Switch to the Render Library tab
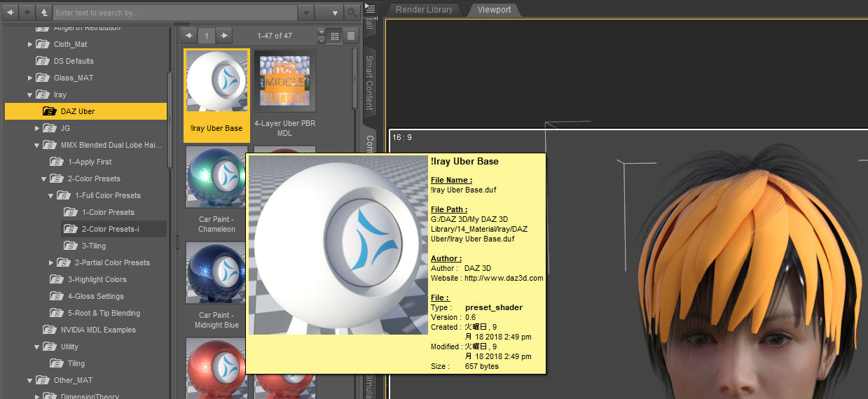The image size is (868, 399). 425,10
